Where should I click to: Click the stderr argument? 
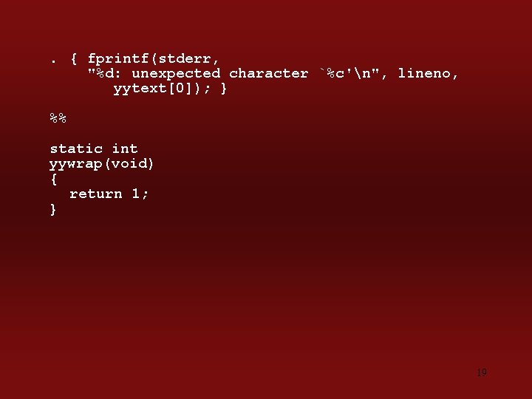(184, 58)
